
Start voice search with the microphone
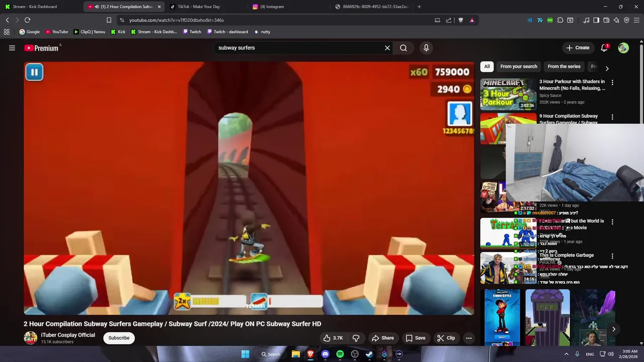click(x=426, y=48)
